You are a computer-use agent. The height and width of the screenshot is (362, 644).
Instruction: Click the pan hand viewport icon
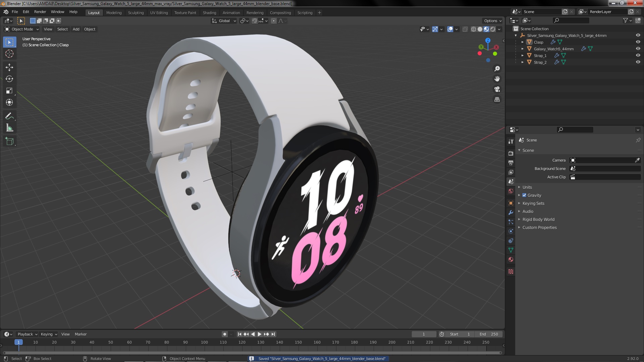pyautogui.click(x=497, y=79)
